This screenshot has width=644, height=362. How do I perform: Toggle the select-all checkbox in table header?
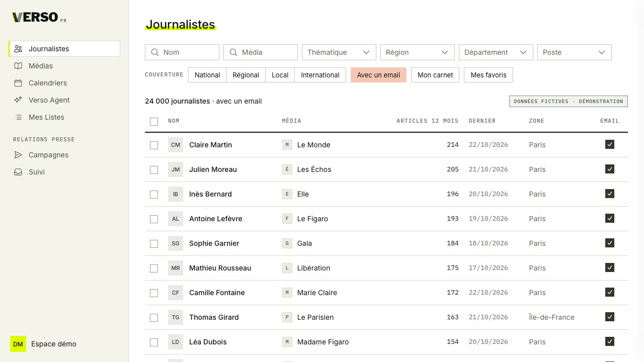[x=154, y=121]
